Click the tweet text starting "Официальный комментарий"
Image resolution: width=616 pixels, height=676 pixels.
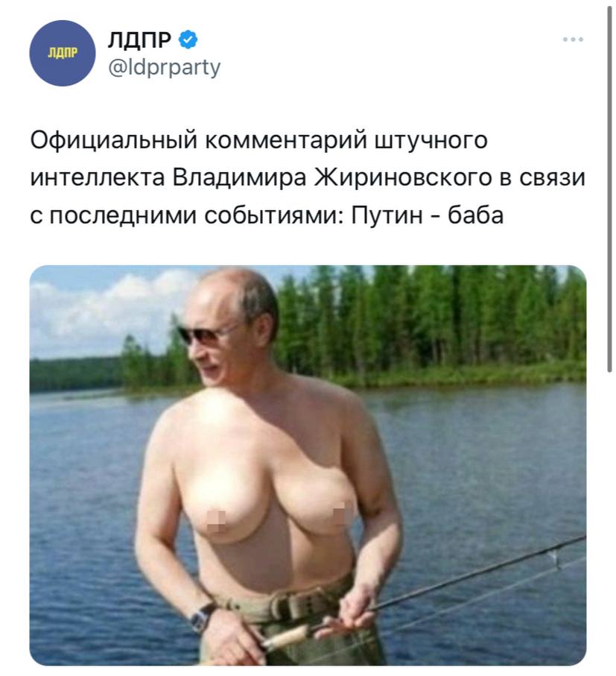(x=308, y=177)
